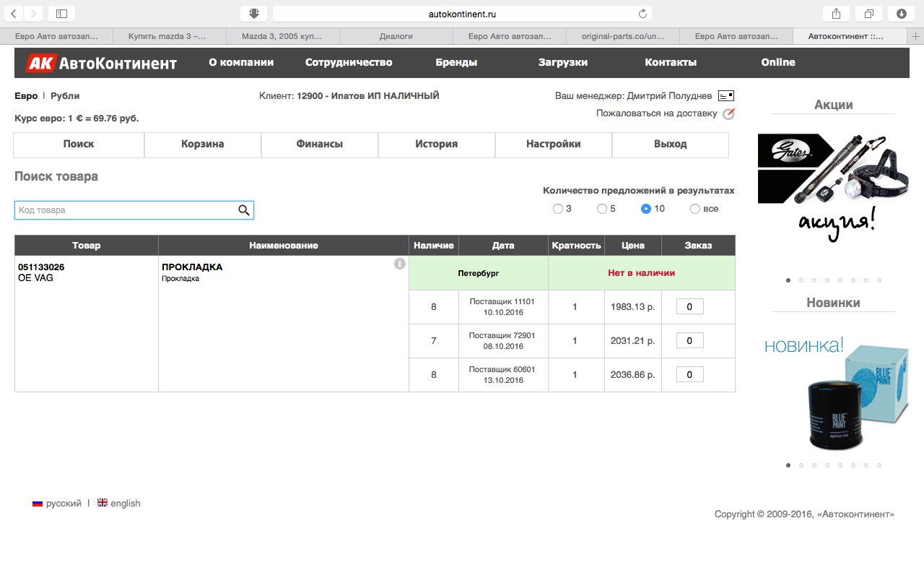Click the AK АвтоКонтинент logo

(102, 63)
